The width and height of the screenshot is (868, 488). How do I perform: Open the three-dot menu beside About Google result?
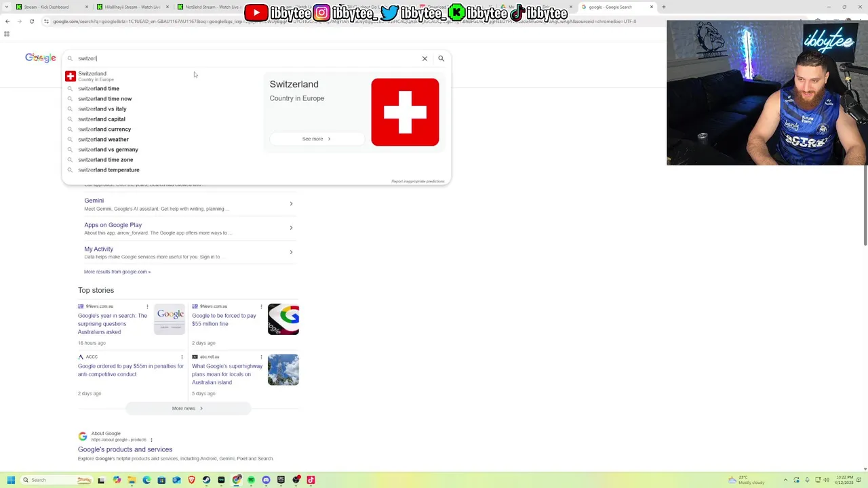pyautogui.click(x=151, y=440)
